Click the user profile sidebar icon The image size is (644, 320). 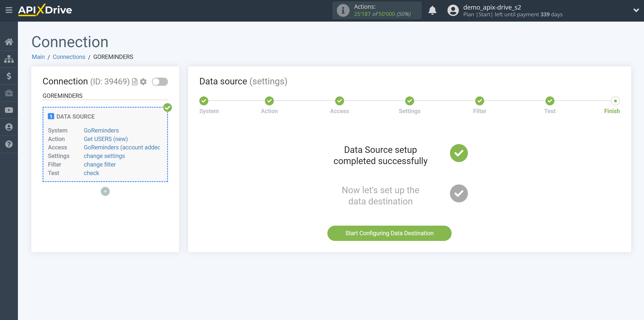tap(9, 127)
